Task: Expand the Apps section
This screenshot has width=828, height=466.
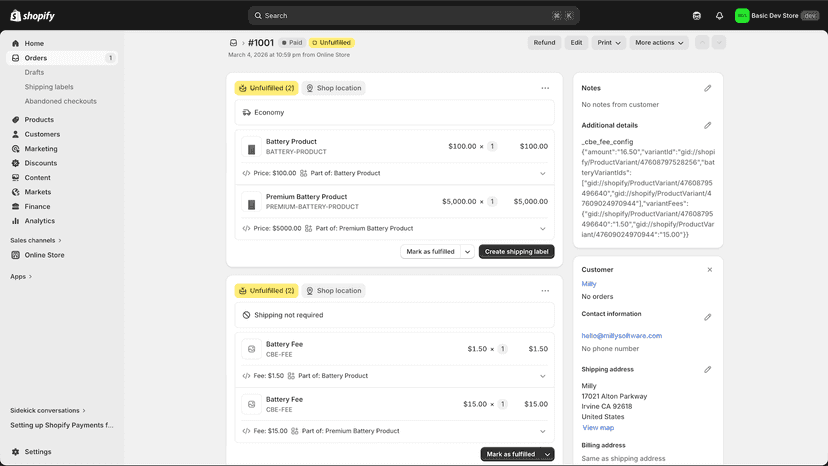Action: pos(21,276)
